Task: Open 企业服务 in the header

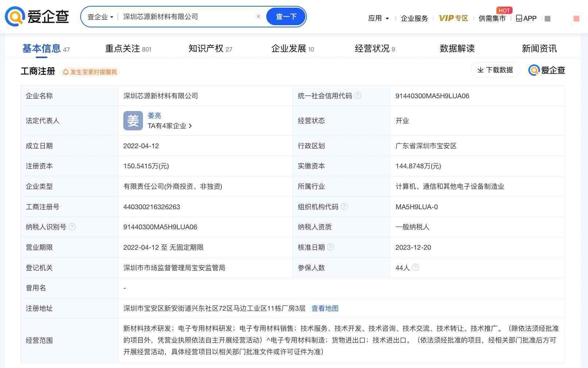Action: click(414, 18)
